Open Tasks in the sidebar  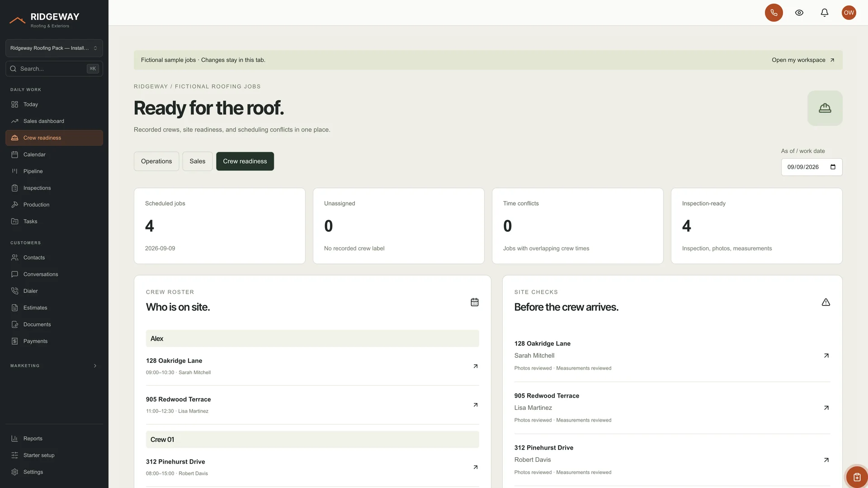[54, 221]
